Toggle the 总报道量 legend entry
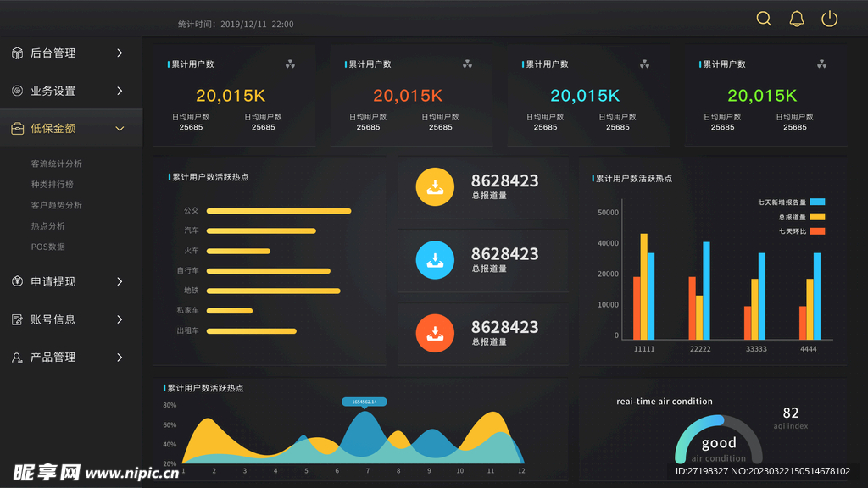The height and width of the screenshot is (488, 868). (791, 216)
